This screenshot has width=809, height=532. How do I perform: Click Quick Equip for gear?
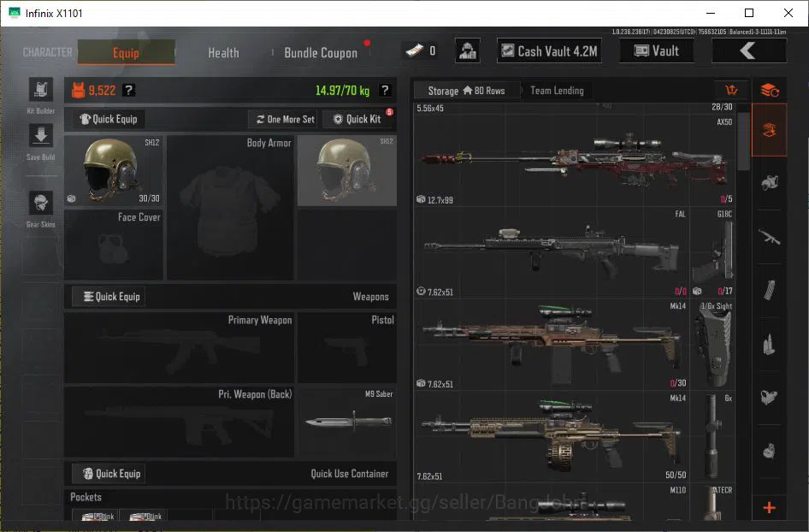(x=109, y=119)
